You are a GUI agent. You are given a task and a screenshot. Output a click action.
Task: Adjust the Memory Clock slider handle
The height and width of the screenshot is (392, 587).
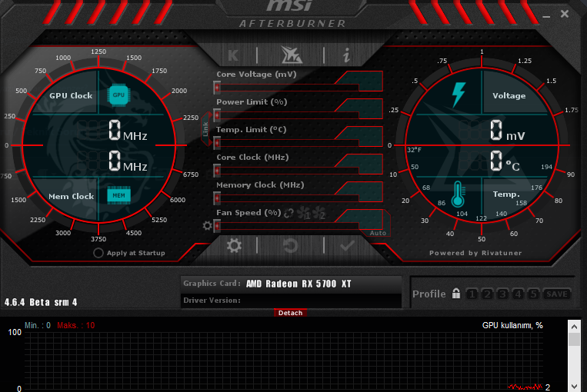(x=217, y=198)
